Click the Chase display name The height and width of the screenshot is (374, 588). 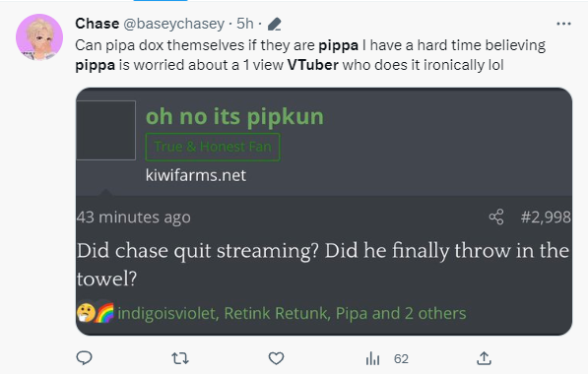coord(98,24)
